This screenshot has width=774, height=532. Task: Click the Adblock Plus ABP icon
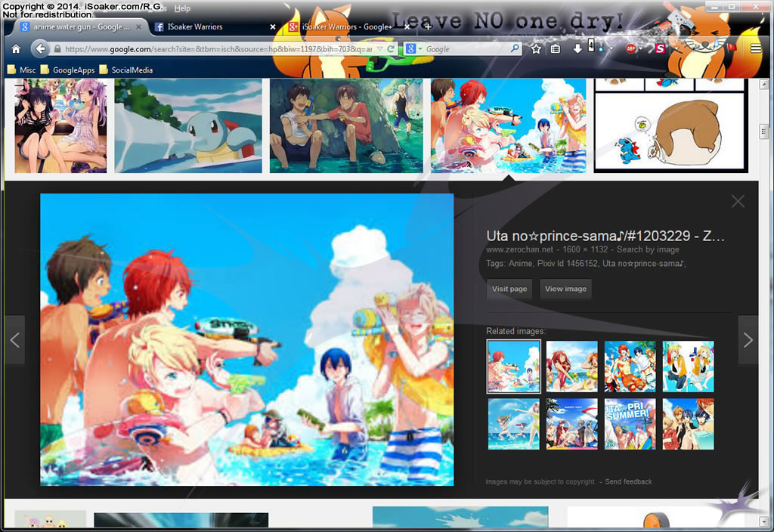[x=631, y=48]
